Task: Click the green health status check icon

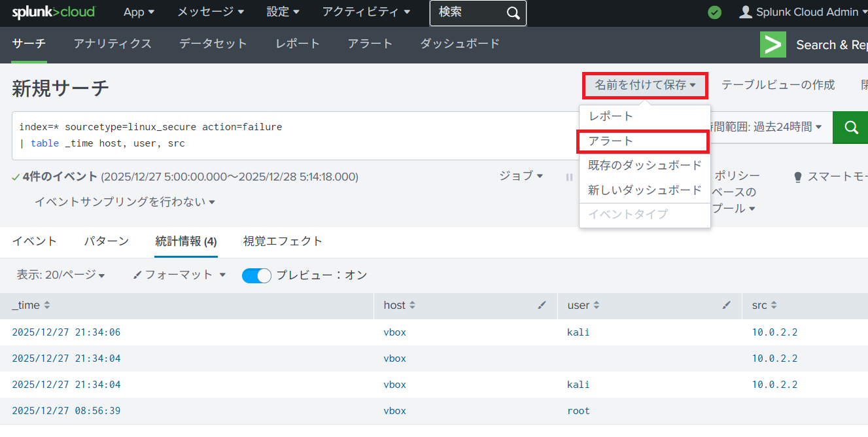Action: [715, 12]
